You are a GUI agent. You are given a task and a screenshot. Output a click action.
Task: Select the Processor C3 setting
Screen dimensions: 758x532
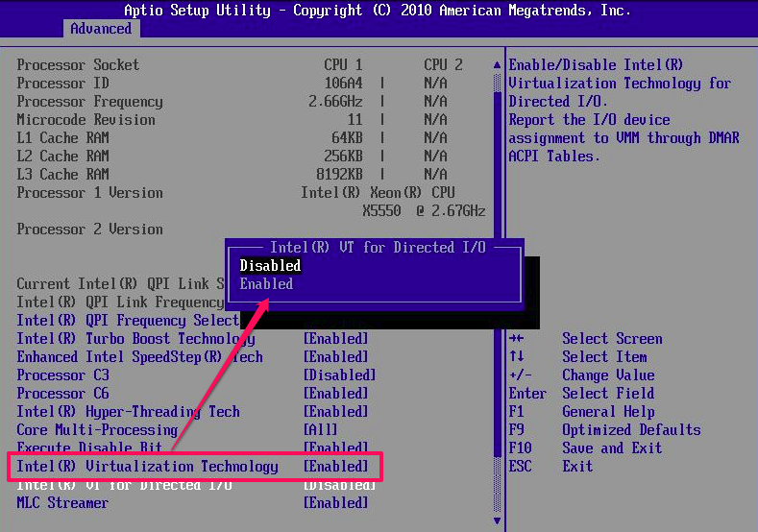(62, 375)
